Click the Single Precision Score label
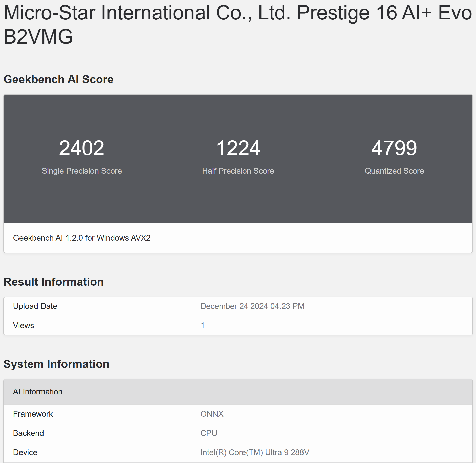 point(82,171)
